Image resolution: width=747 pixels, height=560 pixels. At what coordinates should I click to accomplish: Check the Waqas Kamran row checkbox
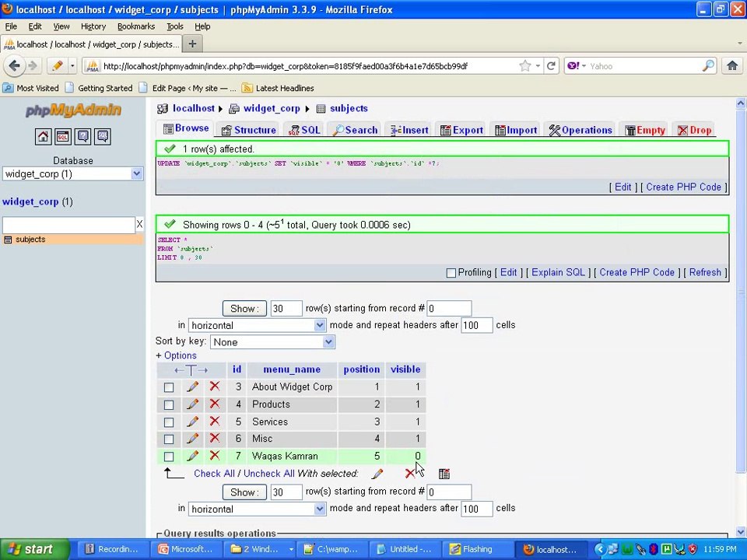coord(169,457)
